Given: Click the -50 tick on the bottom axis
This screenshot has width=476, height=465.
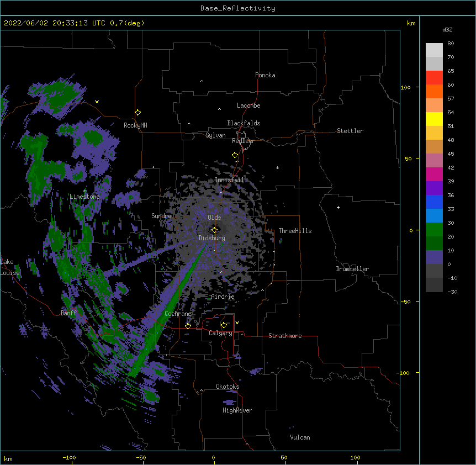Looking at the screenshot, I should pyautogui.click(x=141, y=457).
